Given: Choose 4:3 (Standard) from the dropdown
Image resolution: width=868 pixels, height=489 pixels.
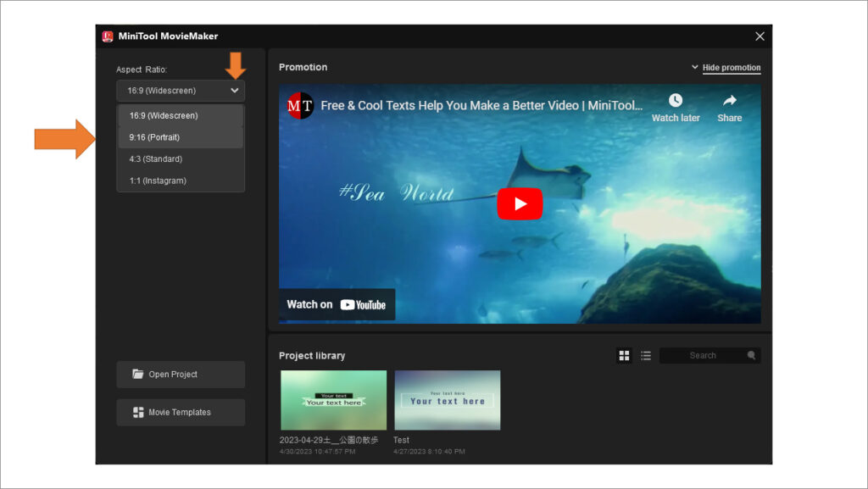Looking at the screenshot, I should point(154,158).
